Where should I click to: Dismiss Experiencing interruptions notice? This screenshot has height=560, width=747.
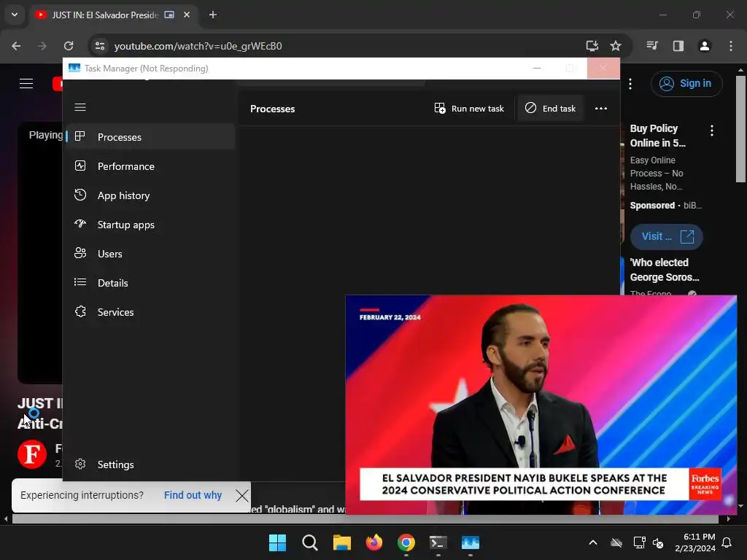(x=242, y=495)
